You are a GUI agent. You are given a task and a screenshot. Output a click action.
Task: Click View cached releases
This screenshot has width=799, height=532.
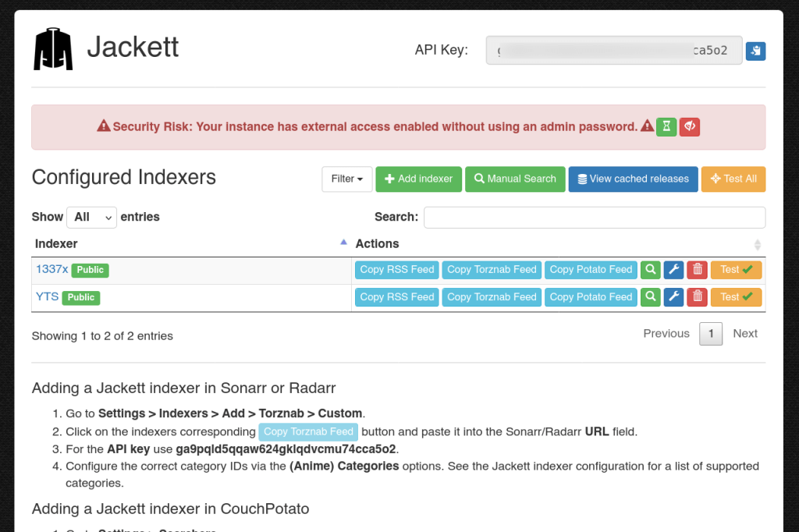[x=634, y=179]
